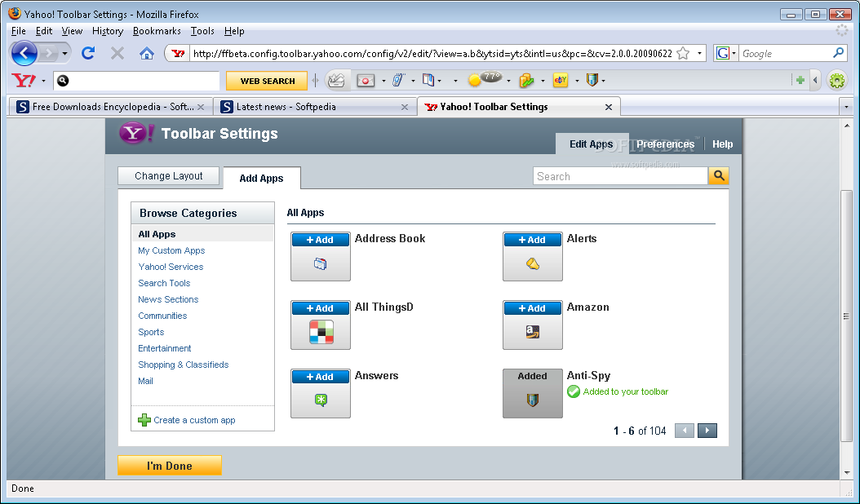Open the Google search engine dropdown
860x504 pixels.
(734, 53)
